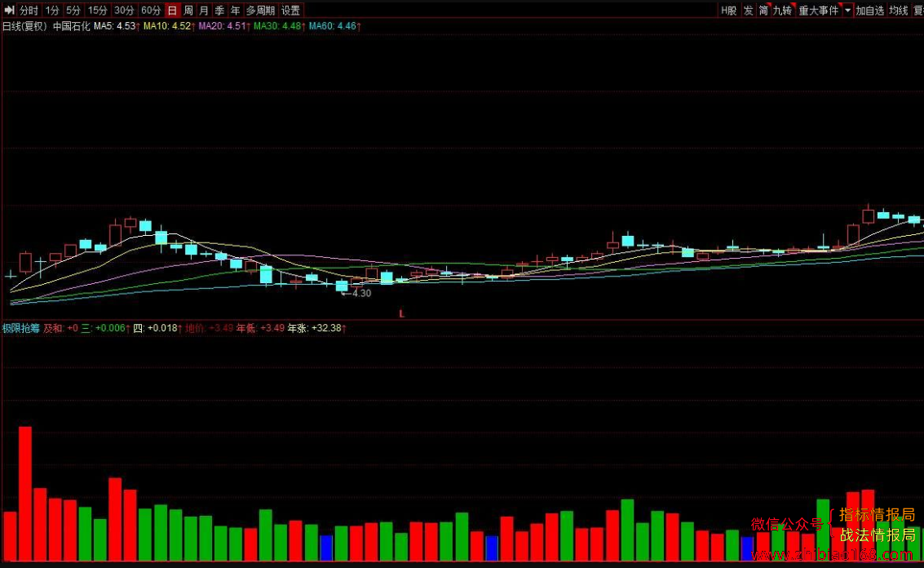The height and width of the screenshot is (568, 924).
Task: Click the 三: +0.006 indicator value
Action: point(105,328)
